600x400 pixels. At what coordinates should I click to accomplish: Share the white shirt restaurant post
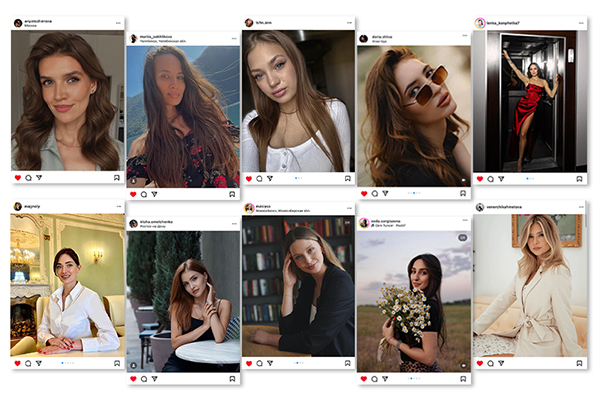39,363
